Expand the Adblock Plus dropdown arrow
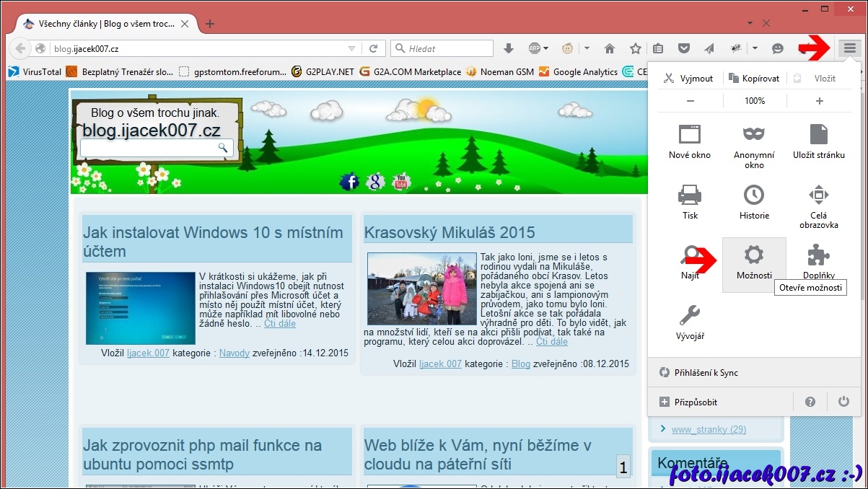The height and width of the screenshot is (489, 868). (545, 48)
